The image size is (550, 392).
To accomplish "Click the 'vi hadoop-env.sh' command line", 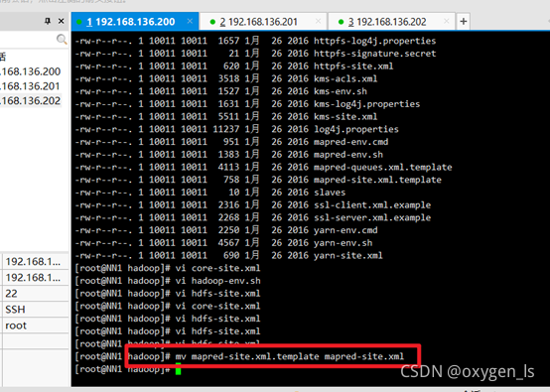I will click(x=217, y=281).
